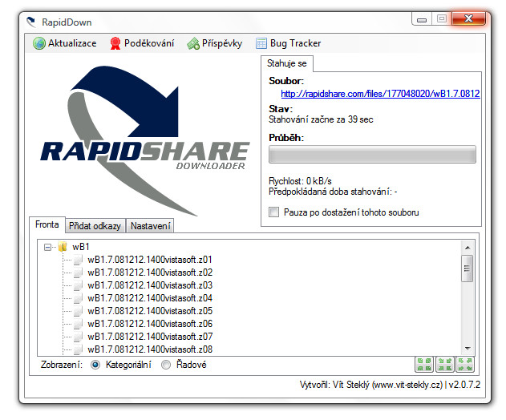Select wB1.7.081212.1400vistasoft.z01 in the queue

pyautogui.click(x=150, y=260)
